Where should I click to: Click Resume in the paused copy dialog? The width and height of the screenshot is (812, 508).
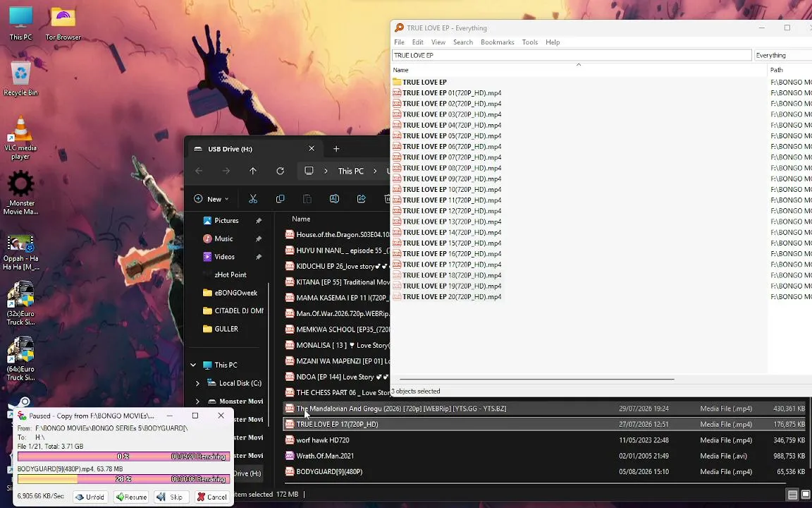(x=131, y=497)
